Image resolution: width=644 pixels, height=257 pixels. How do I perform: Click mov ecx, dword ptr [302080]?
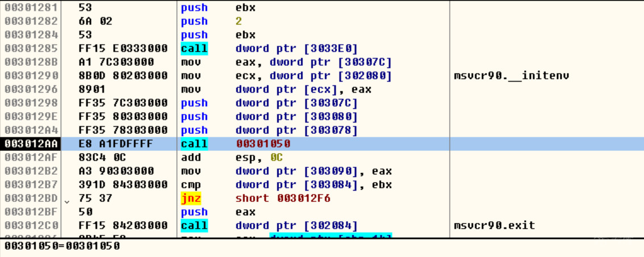pos(286,76)
